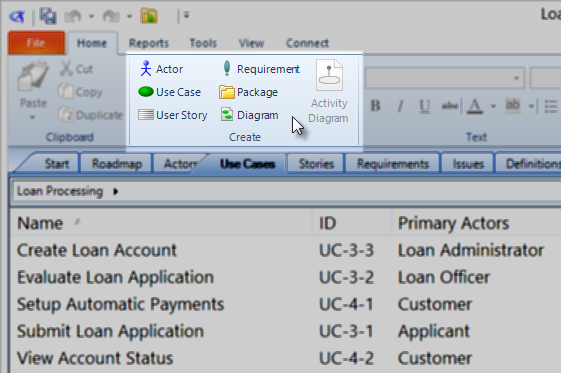Select the View Account Status row
Viewport: 561px width, 373px height.
point(286,358)
